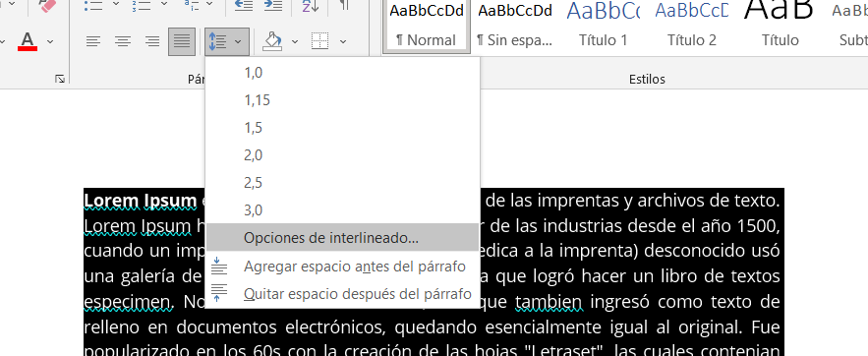Apply shading with the paint bucket

[x=272, y=41]
